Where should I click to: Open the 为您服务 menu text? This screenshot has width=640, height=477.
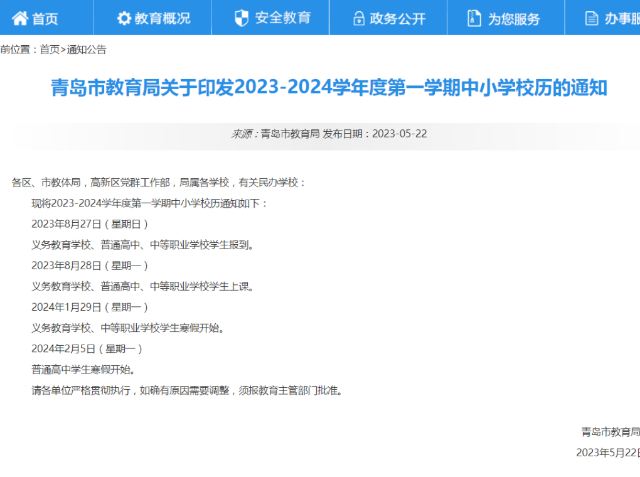(514, 19)
